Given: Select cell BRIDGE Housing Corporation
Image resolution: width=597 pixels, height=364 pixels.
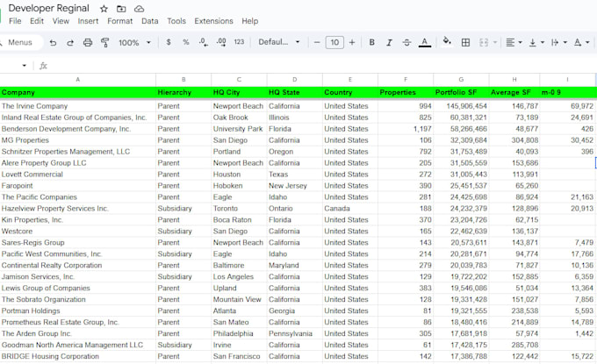Looking at the screenshot, I should (77, 356).
